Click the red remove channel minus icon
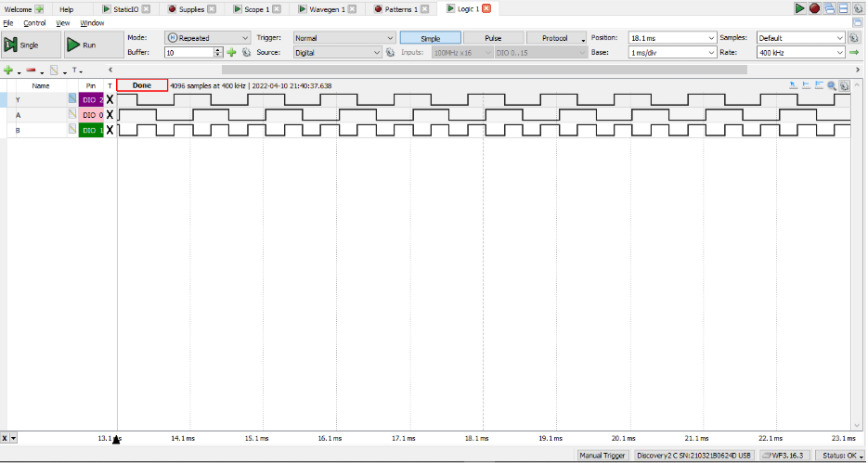Screen dimensions: 868x463 (x=31, y=71)
